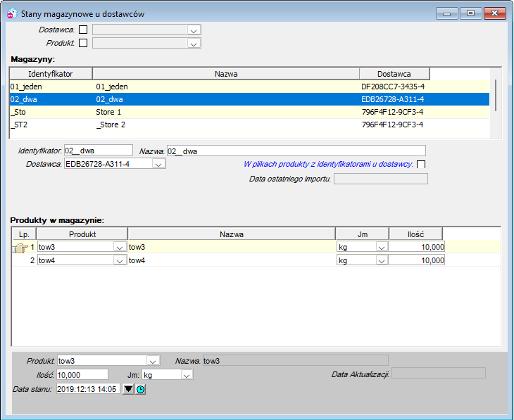The image size is (514, 420).
Task: Open the top Produkt filter dropdown
Action: pyautogui.click(x=194, y=44)
